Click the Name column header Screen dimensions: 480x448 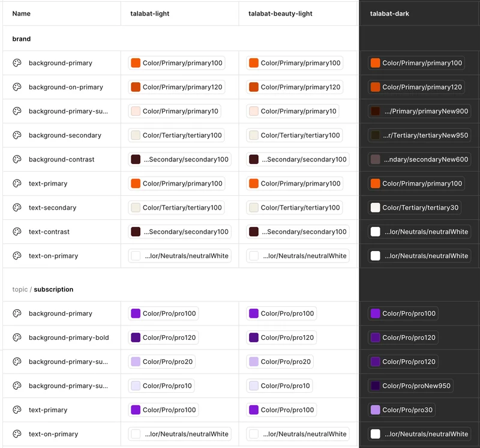click(22, 13)
